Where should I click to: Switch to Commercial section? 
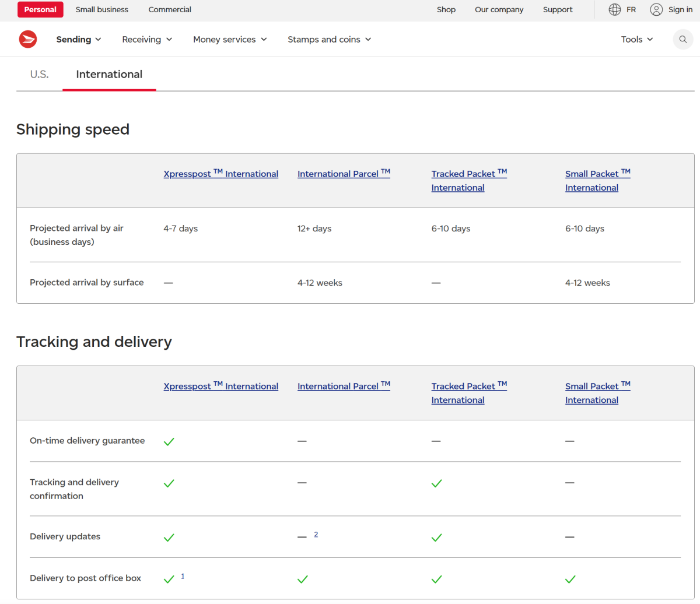pos(170,9)
